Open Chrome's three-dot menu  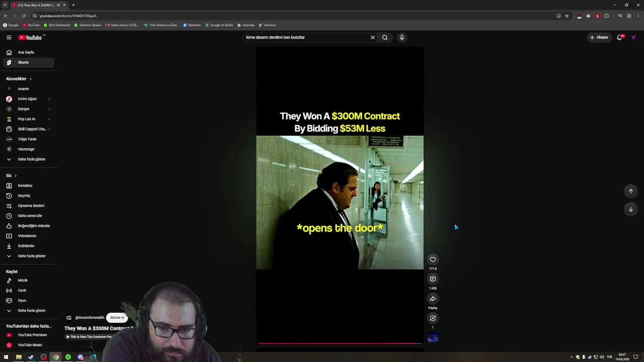pyautogui.click(x=638, y=16)
